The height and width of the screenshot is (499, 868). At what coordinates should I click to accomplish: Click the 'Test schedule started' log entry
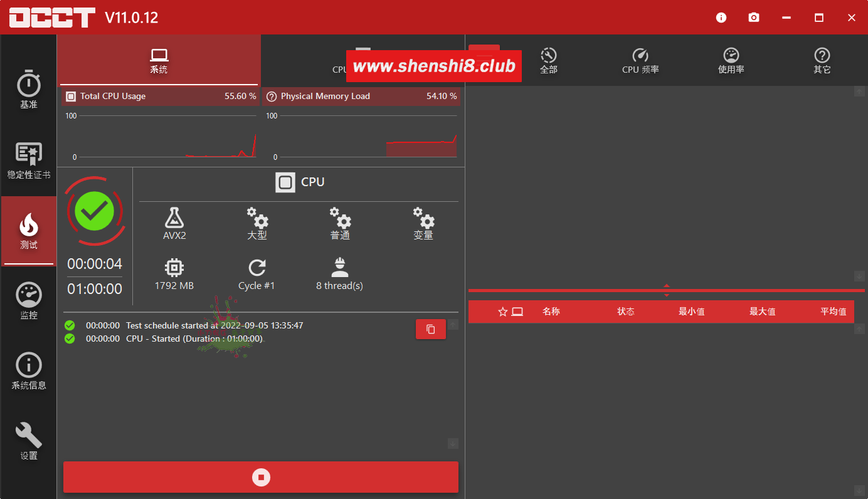coord(214,326)
